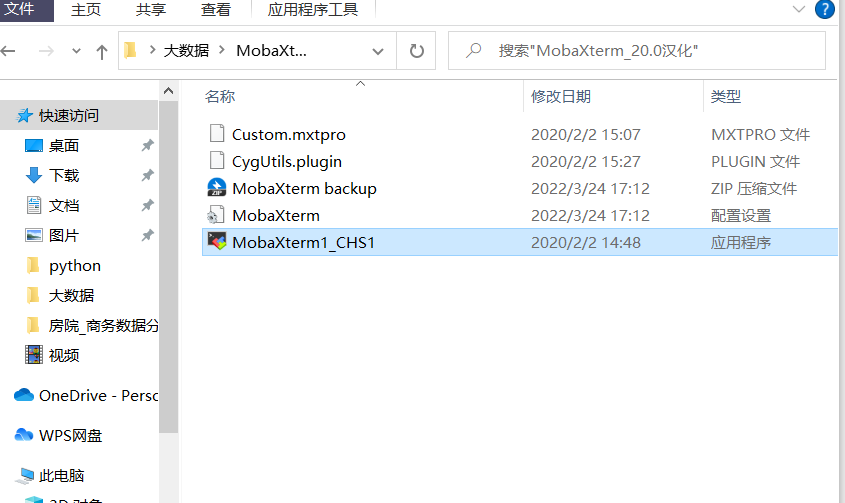Navigate back with the left arrow
The width and height of the screenshot is (845, 503).
tap(9, 51)
